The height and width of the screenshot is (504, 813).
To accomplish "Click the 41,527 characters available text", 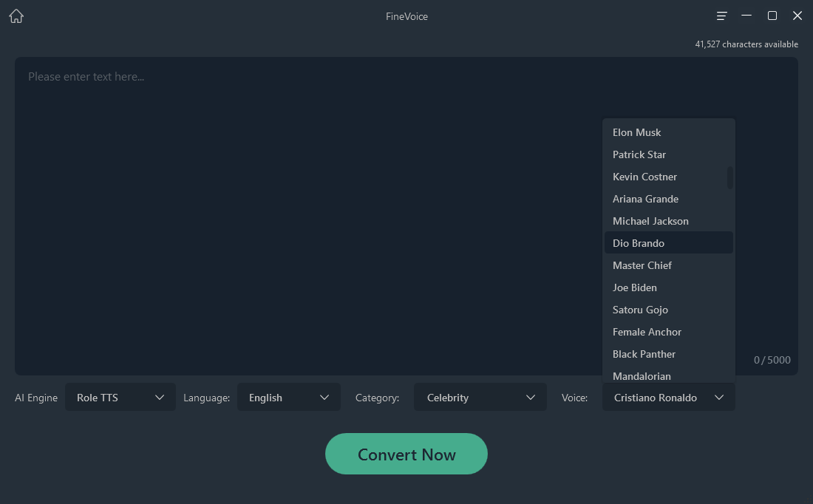I will tap(746, 44).
